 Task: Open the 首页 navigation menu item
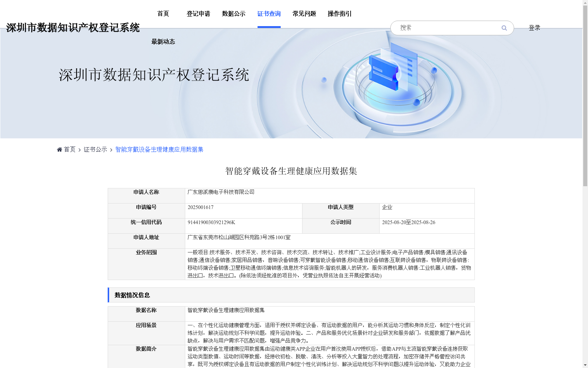click(x=163, y=14)
